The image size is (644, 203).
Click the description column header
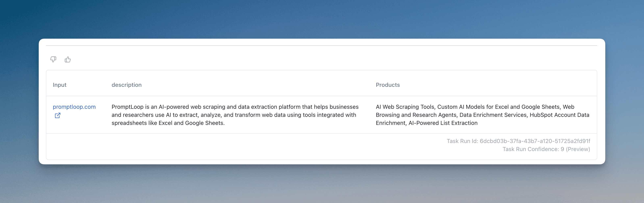[x=126, y=85]
